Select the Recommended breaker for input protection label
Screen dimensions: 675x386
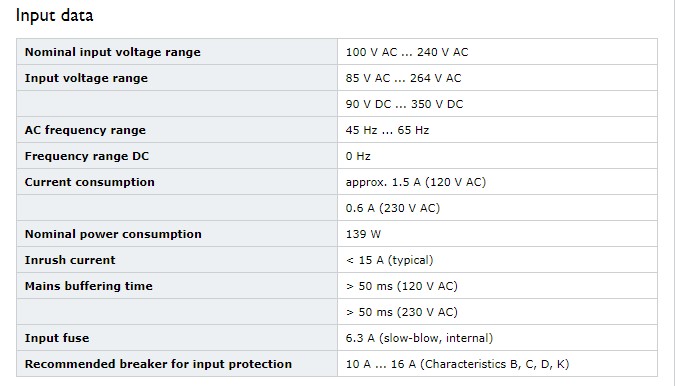[158, 364]
